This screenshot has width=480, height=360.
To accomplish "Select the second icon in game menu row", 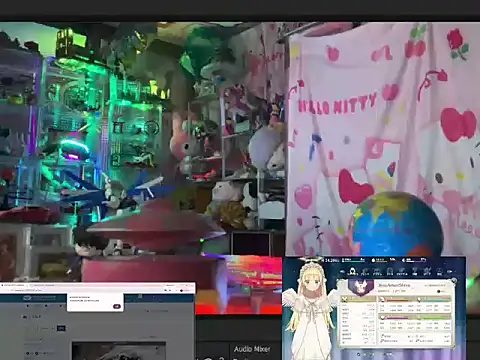I will 365,272.
